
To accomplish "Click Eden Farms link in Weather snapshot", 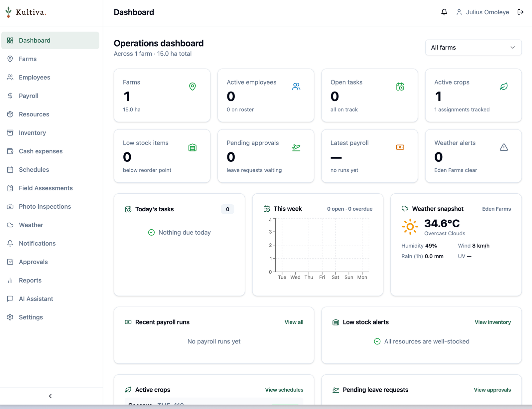I will pyautogui.click(x=496, y=209).
